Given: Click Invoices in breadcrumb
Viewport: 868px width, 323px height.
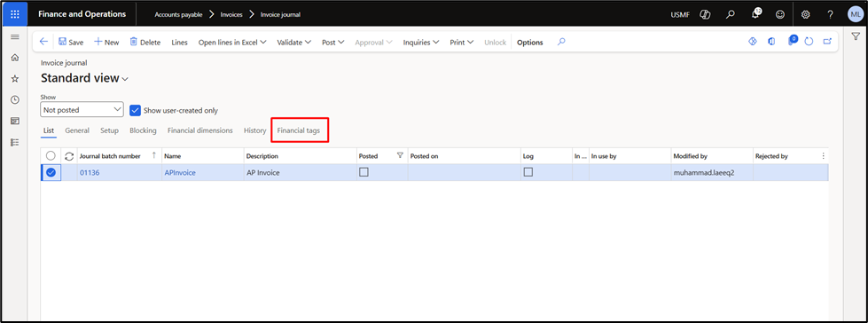Looking at the screenshot, I should [x=231, y=15].
